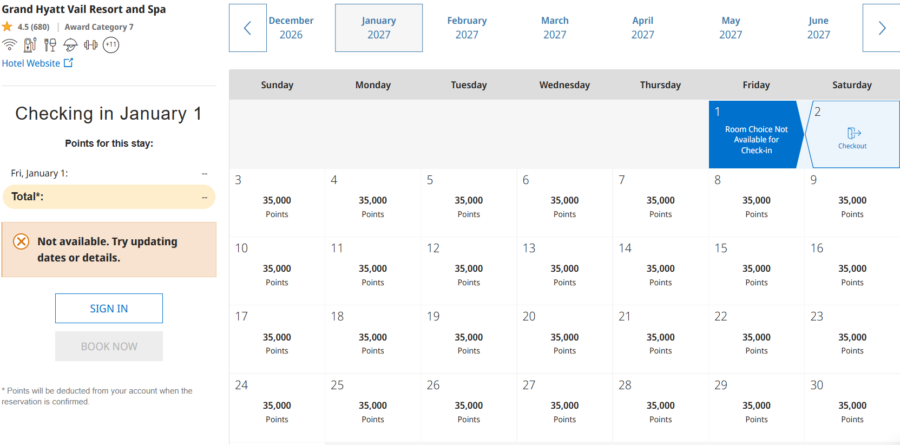This screenshot has width=900, height=445.
Task: Select January 5 date cell
Action: point(468,202)
